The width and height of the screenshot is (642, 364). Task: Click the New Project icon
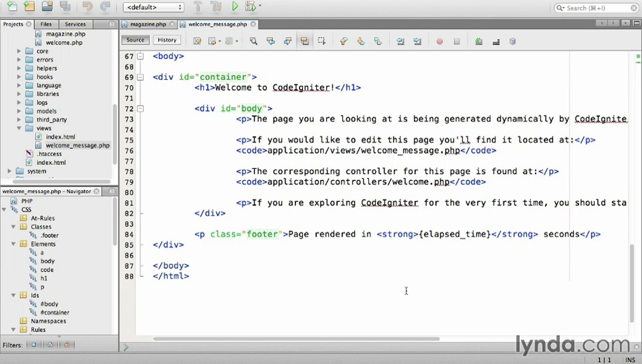point(29,7)
